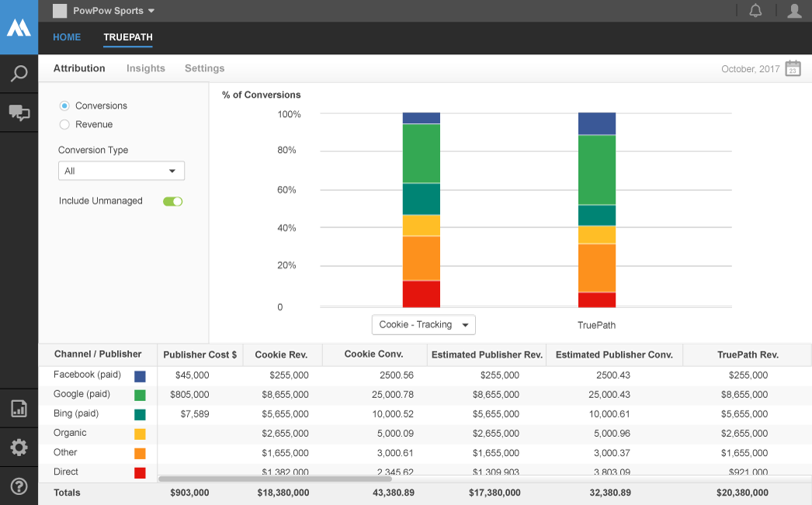Click the blue segment of the TruePath bar
The height and width of the screenshot is (505, 812).
(x=596, y=123)
